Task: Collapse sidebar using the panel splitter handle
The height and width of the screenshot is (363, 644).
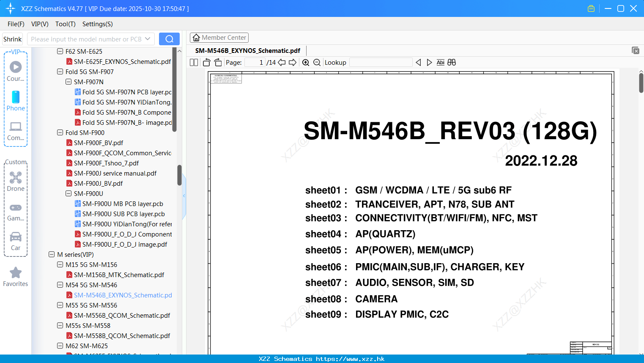Action: pyautogui.click(x=184, y=196)
